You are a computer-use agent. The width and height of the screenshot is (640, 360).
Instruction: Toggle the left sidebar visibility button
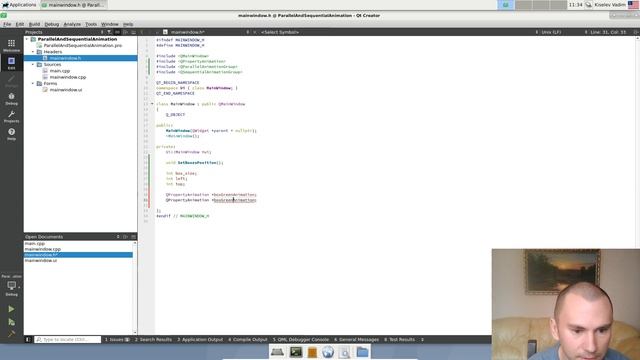[x=28, y=339]
